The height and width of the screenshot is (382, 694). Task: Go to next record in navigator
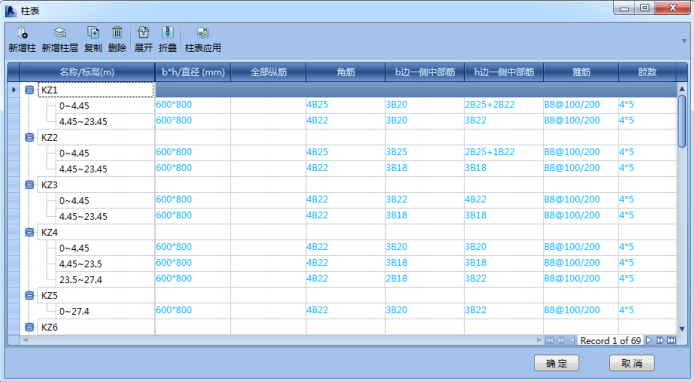649,340
